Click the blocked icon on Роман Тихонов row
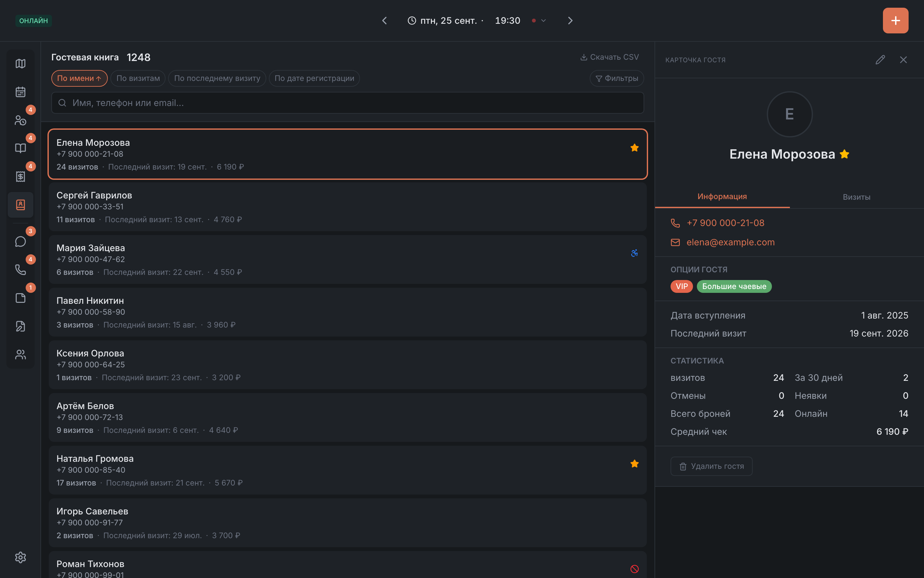Screen dimensions: 924x578 [634, 569]
